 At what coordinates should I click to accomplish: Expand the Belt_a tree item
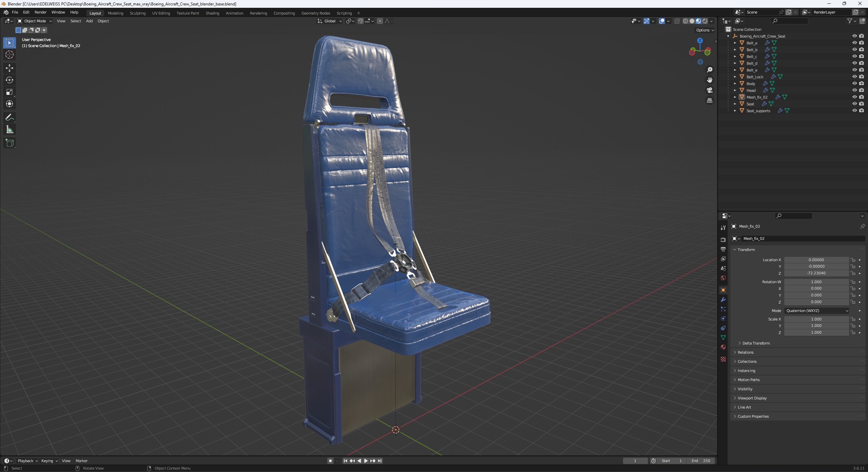[735, 43]
